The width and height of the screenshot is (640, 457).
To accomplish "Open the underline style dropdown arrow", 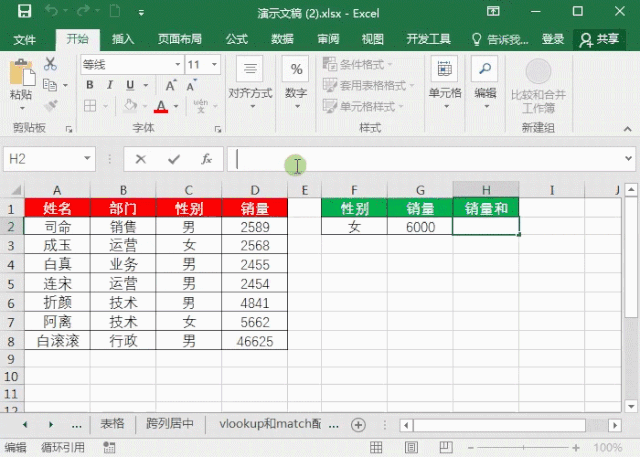I will (146, 85).
